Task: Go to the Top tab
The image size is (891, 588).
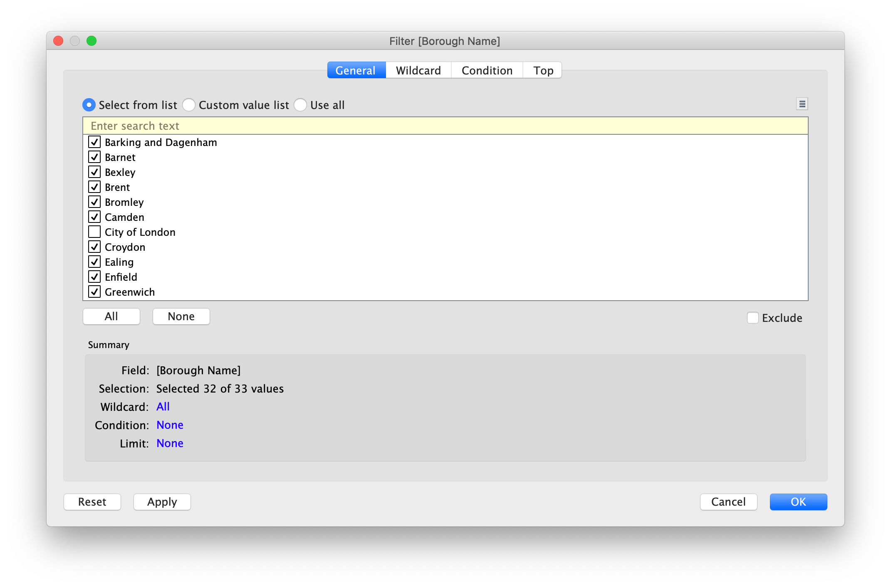Action: click(x=543, y=70)
